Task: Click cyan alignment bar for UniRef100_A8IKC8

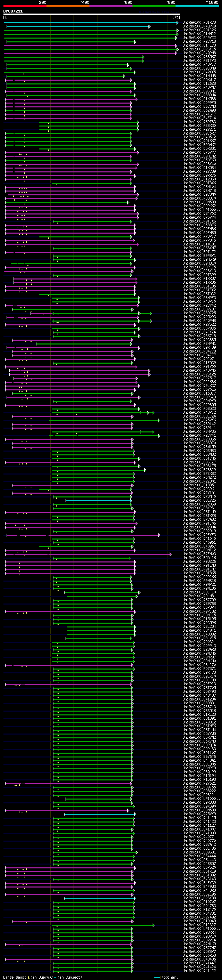Action: pyautogui.click(x=91, y=23)
